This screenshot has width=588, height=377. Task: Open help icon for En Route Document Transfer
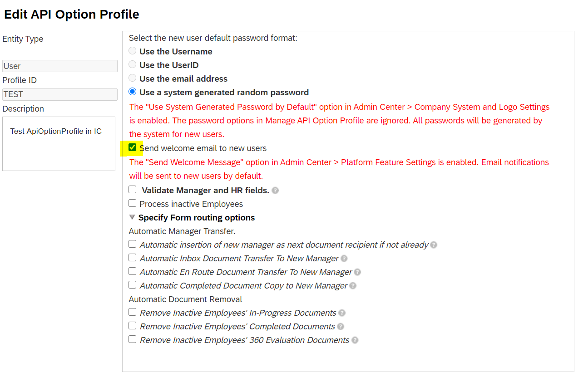coord(357,272)
